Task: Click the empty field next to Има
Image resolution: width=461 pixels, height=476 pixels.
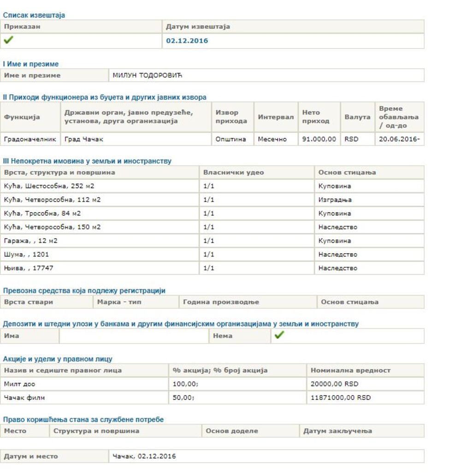Action: 134,336
